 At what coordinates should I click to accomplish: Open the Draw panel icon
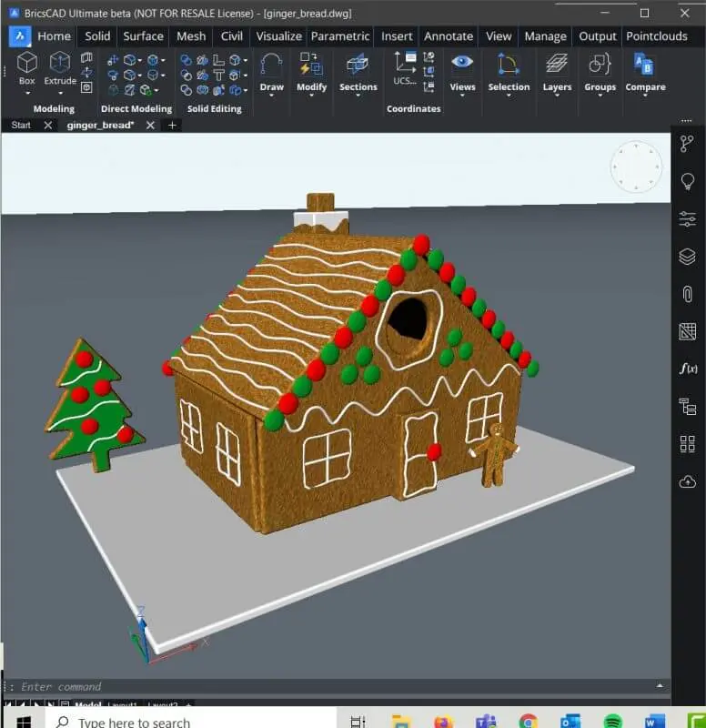[x=271, y=65]
